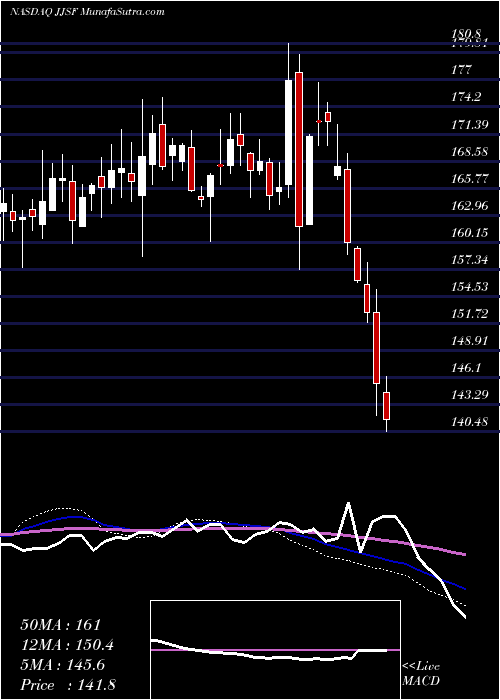Click the 151.72 price axis label

click(470, 314)
